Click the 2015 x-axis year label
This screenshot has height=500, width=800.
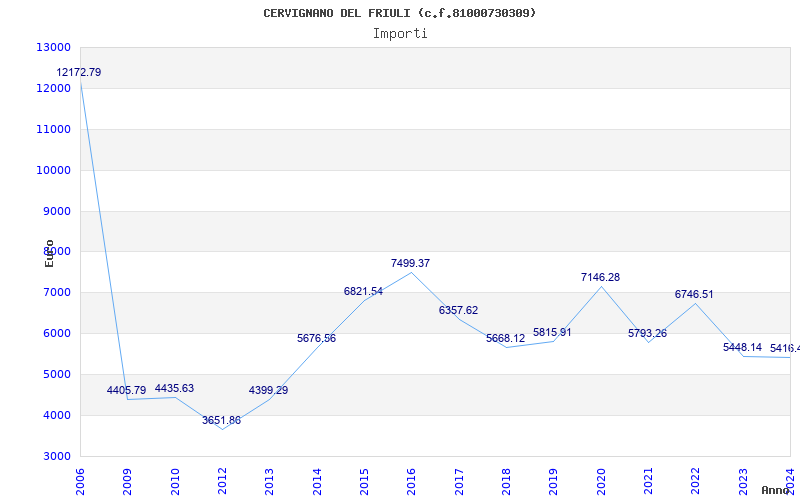click(364, 482)
